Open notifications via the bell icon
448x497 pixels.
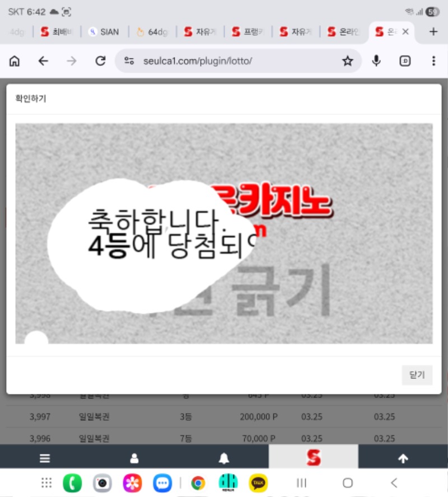point(224,458)
